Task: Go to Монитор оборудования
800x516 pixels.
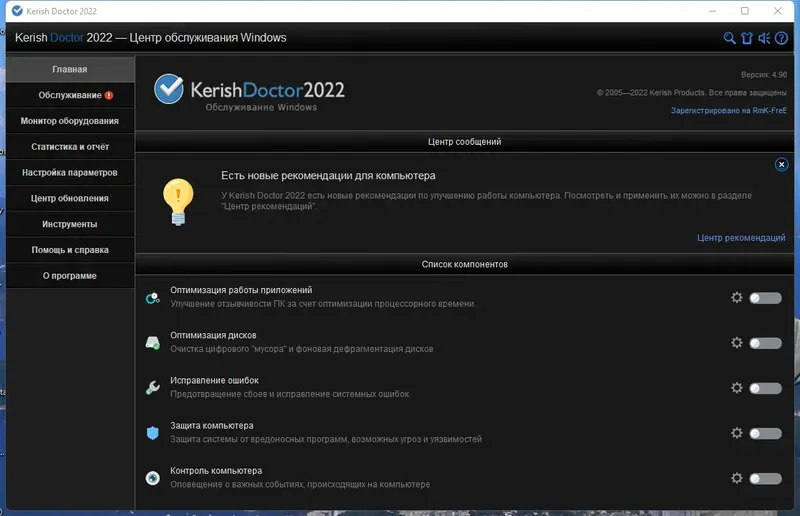Action: tap(70, 121)
